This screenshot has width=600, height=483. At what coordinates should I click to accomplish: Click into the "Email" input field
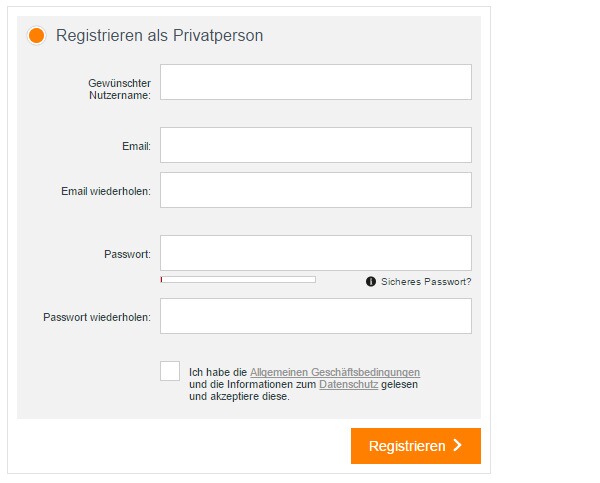coord(315,145)
